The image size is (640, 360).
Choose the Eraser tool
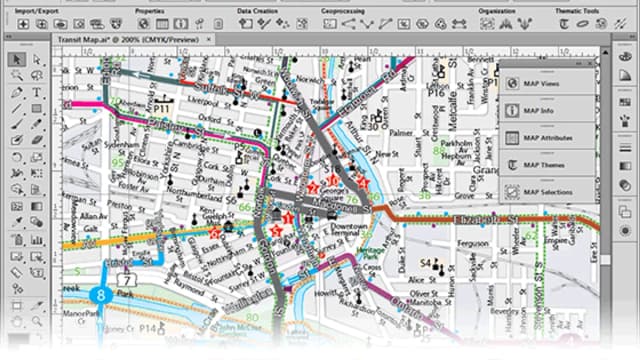(37, 140)
